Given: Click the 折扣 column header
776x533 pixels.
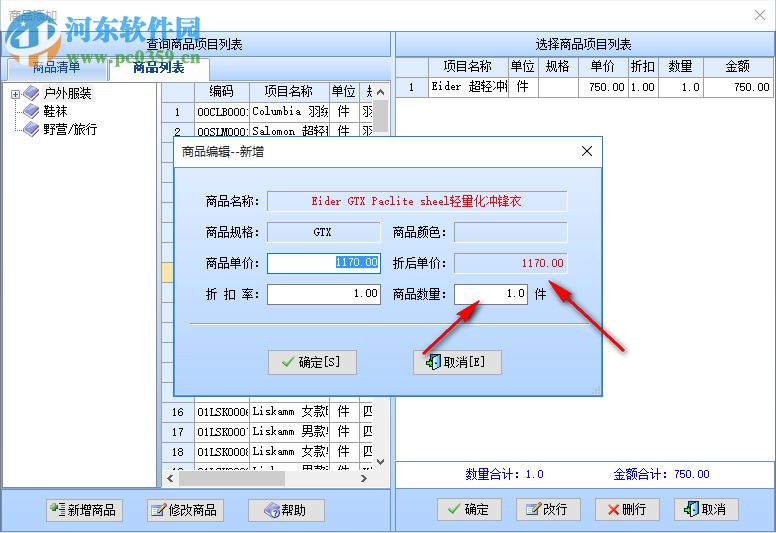Looking at the screenshot, I should coord(643,67).
